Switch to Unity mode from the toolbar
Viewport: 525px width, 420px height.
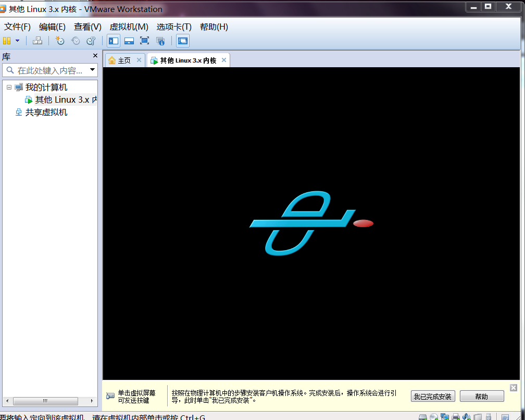pos(160,41)
